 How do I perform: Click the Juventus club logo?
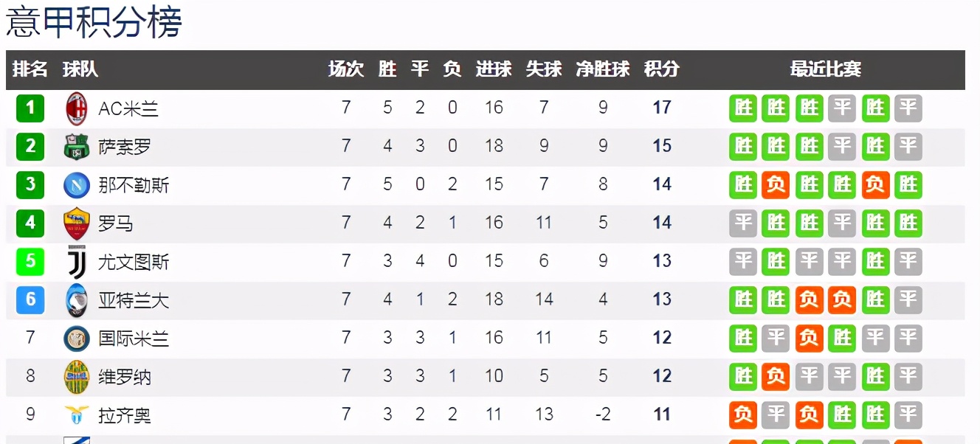[77, 262]
